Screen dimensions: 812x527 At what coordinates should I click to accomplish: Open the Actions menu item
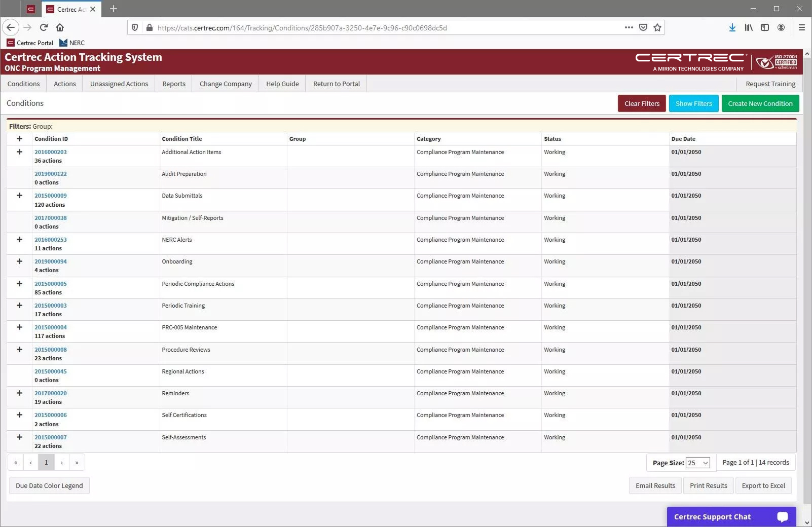click(x=65, y=84)
